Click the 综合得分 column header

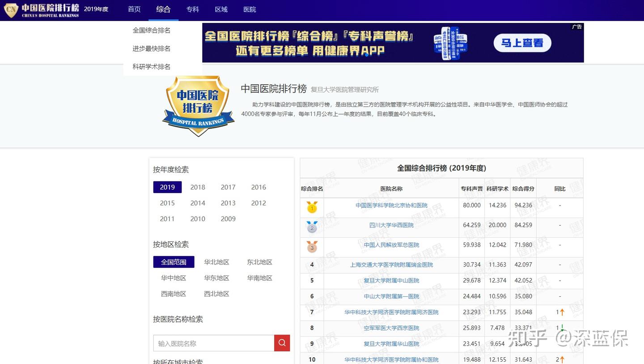coord(523,189)
